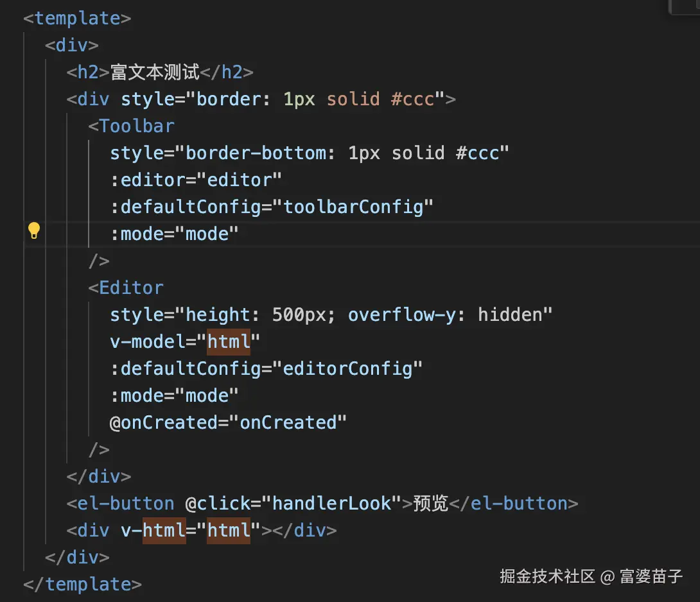The image size is (700, 602).
Task: Select the editorConfig attribute value
Action: point(348,368)
